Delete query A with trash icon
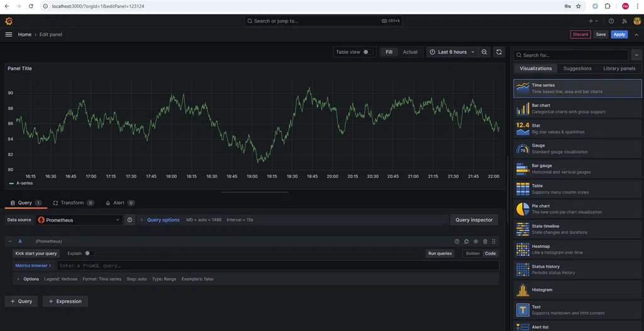The width and height of the screenshot is (644, 331). click(485, 242)
